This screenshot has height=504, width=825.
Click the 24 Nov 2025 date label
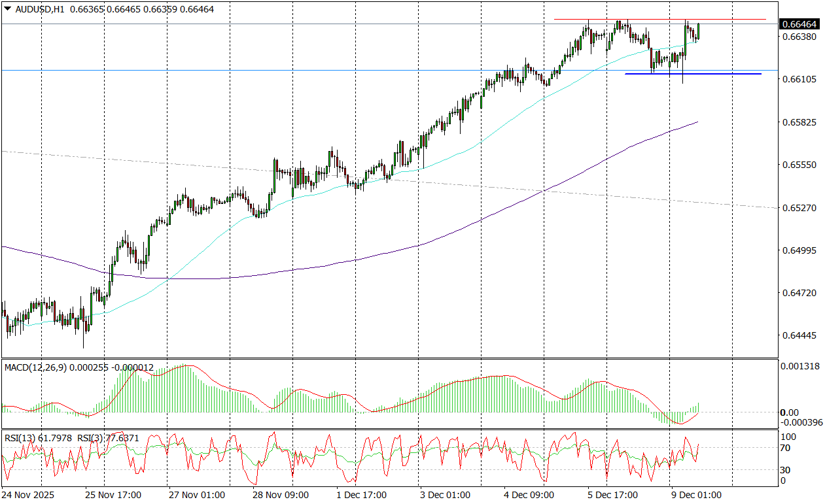[29, 495]
